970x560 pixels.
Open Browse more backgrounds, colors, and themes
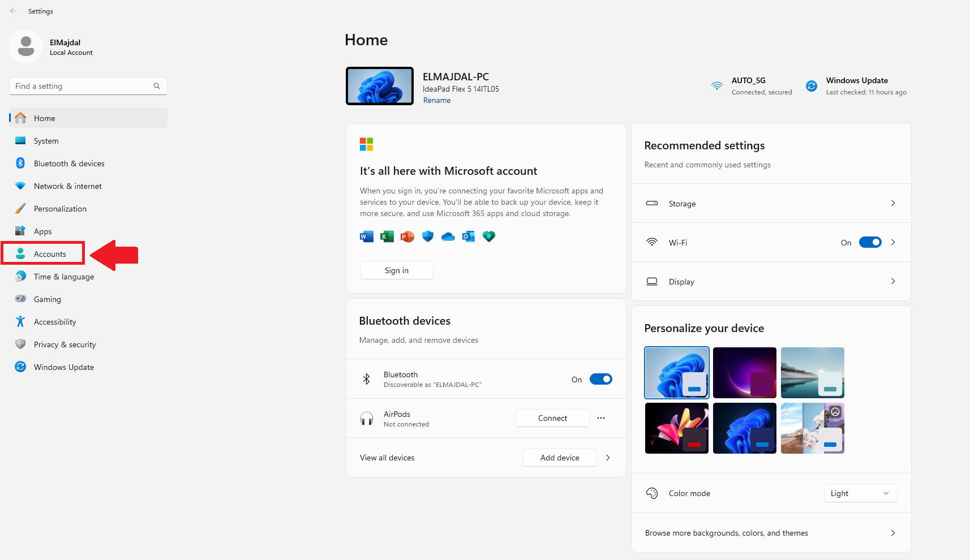(770, 533)
